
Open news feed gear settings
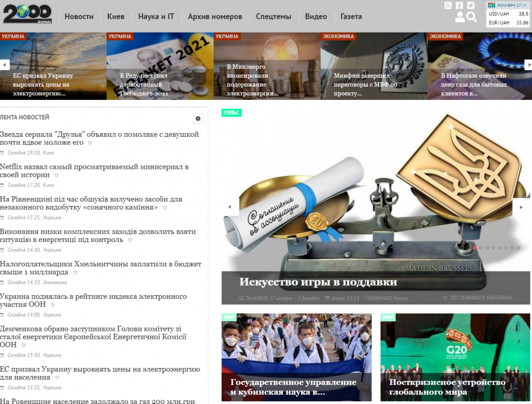click(198, 118)
